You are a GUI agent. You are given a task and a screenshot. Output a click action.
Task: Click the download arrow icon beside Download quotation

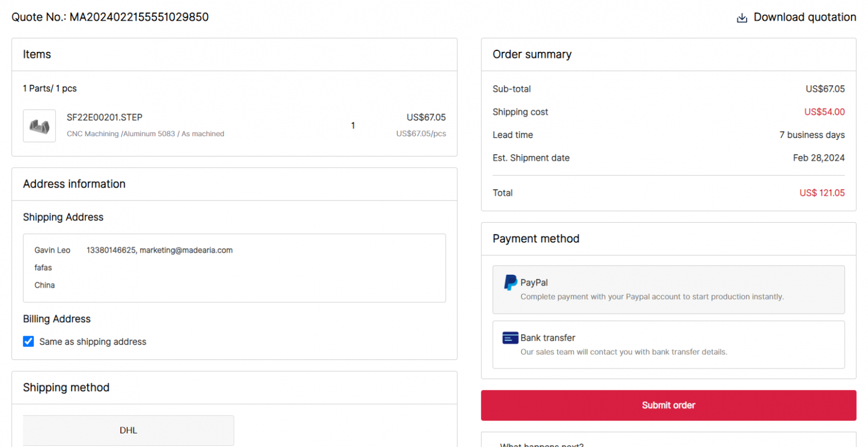(741, 18)
